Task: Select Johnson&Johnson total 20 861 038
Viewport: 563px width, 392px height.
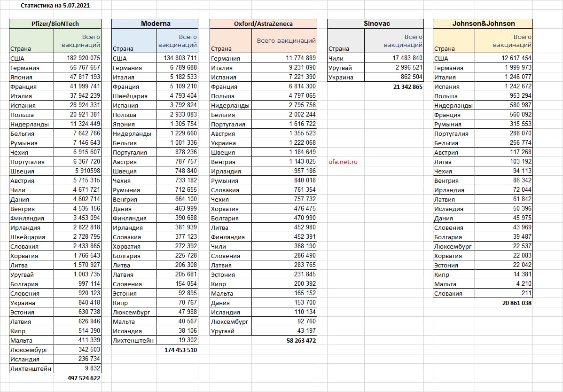Action: [504, 303]
